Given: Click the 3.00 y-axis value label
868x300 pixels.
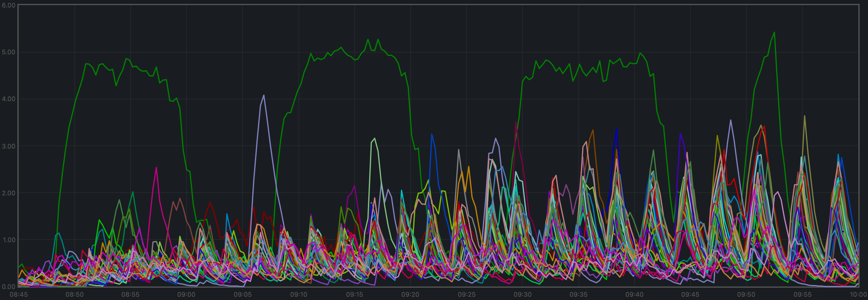Looking at the screenshot, I should pyautogui.click(x=9, y=146).
